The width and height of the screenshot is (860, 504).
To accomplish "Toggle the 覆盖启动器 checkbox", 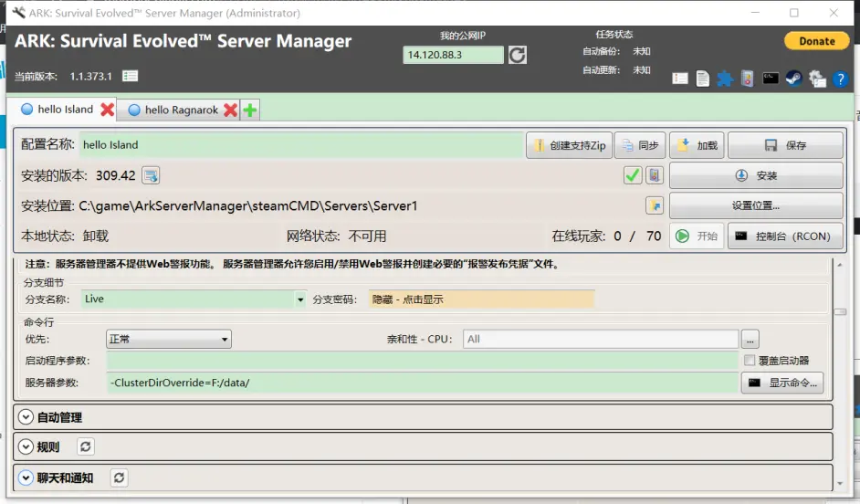I will pyautogui.click(x=750, y=361).
